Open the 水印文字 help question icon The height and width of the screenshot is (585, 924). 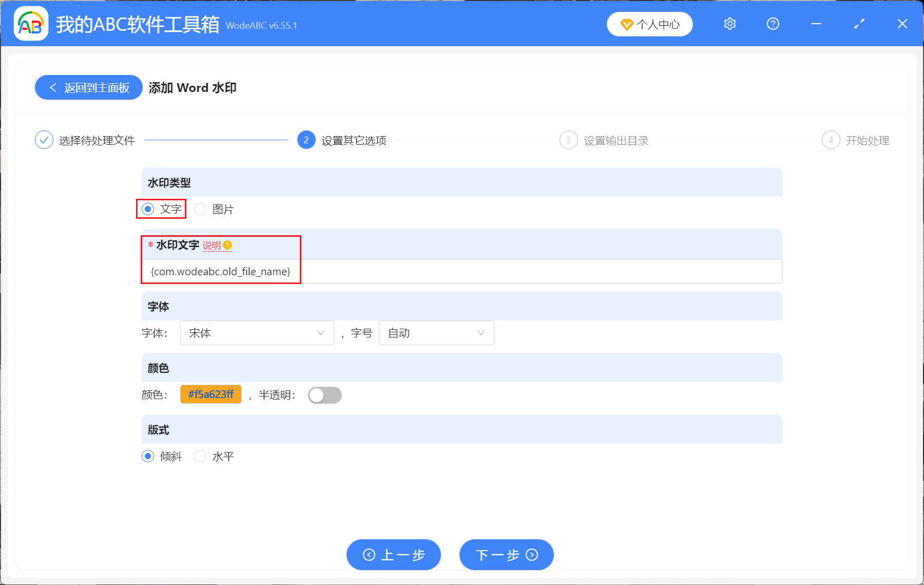[229, 245]
